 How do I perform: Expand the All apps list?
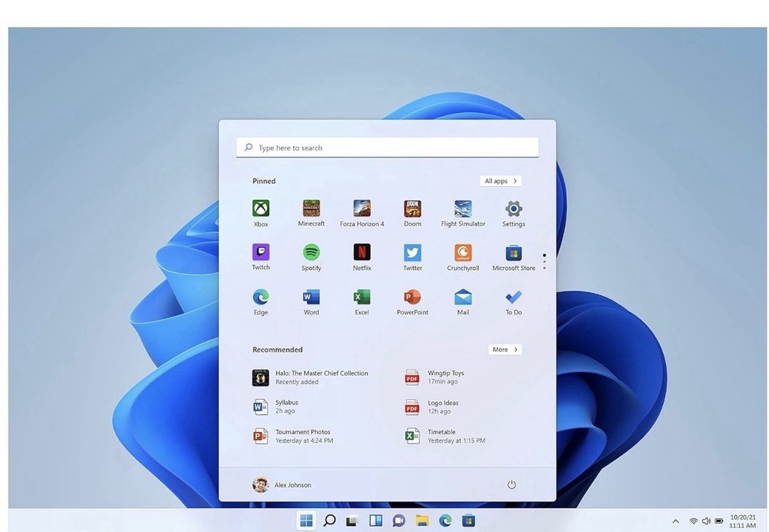[x=500, y=181]
